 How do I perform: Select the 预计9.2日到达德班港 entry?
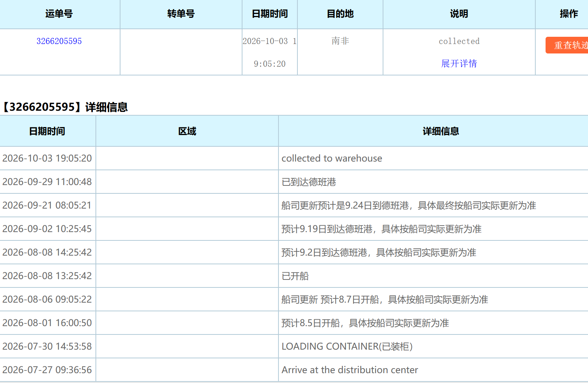click(379, 252)
